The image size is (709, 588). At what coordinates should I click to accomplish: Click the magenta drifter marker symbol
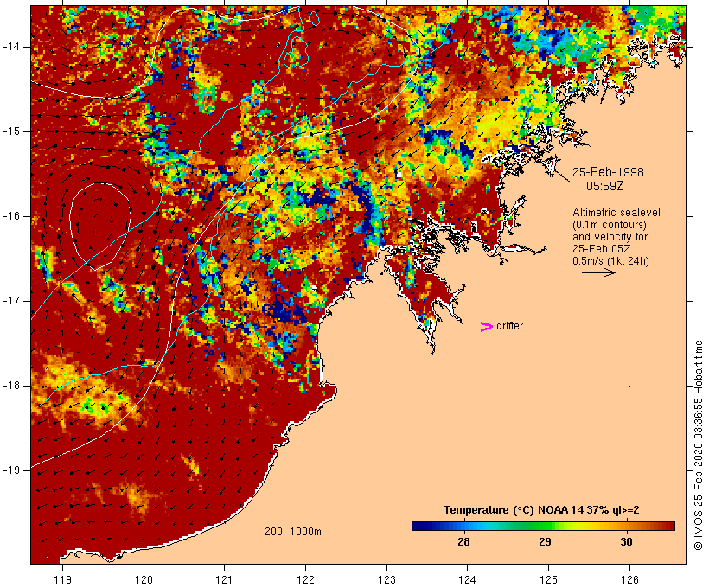(x=486, y=327)
